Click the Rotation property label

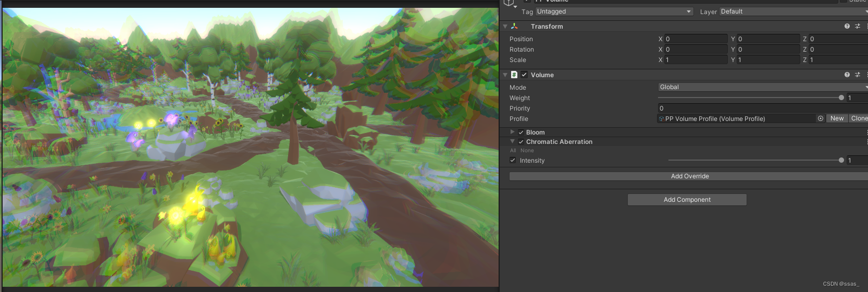click(x=522, y=50)
